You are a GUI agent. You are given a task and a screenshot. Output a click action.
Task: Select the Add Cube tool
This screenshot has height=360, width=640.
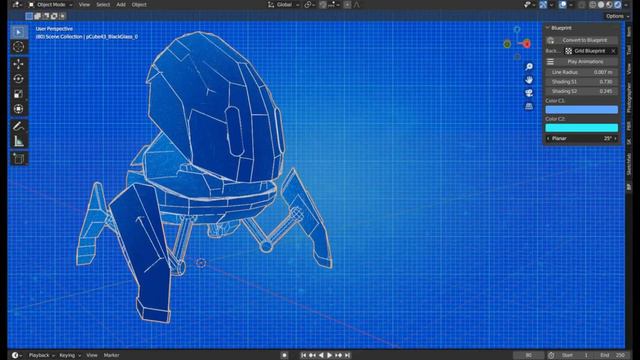[x=18, y=158]
